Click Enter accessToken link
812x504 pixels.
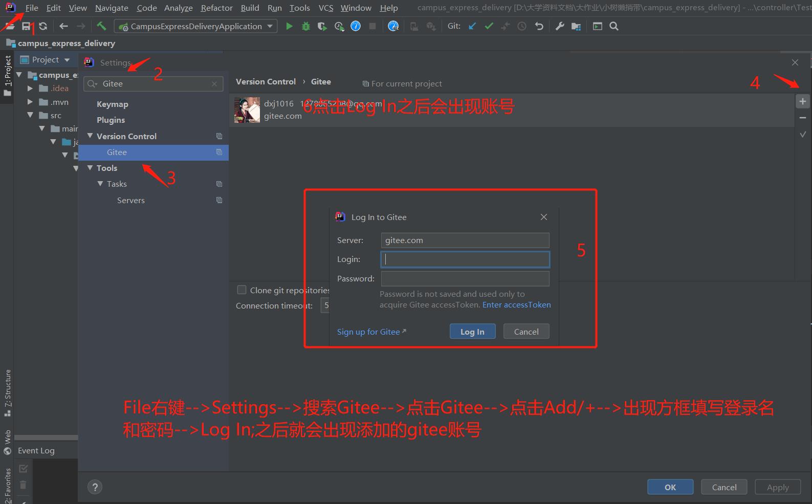[517, 305]
